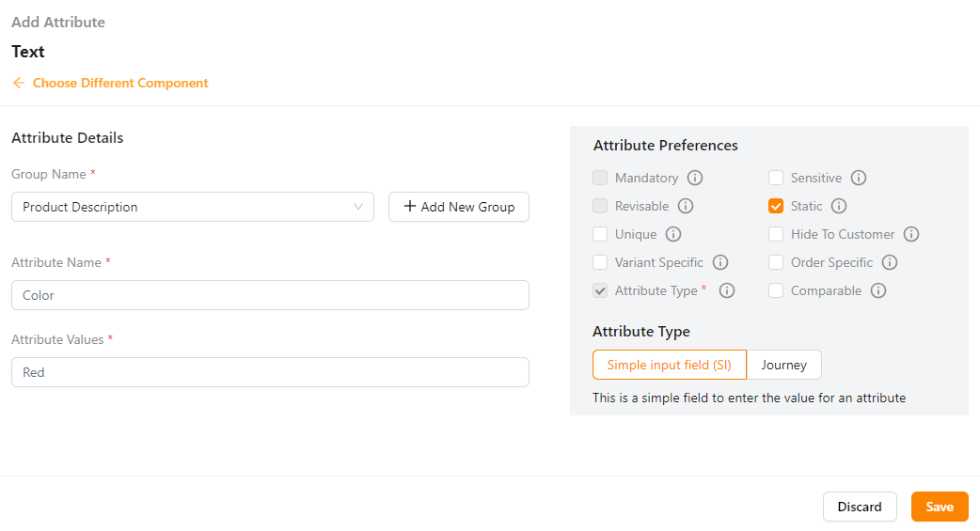Image resolution: width=980 pixels, height=531 pixels.
Task: Click the info icon next to Unique
Action: click(673, 234)
